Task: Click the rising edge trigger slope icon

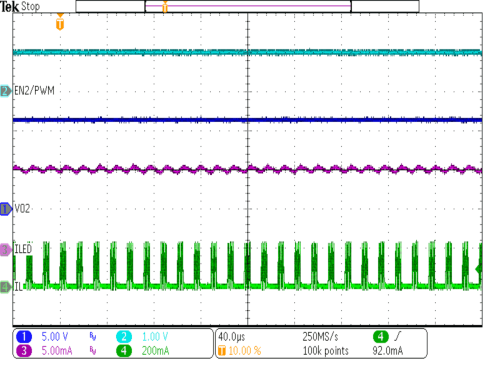Action: point(397,336)
